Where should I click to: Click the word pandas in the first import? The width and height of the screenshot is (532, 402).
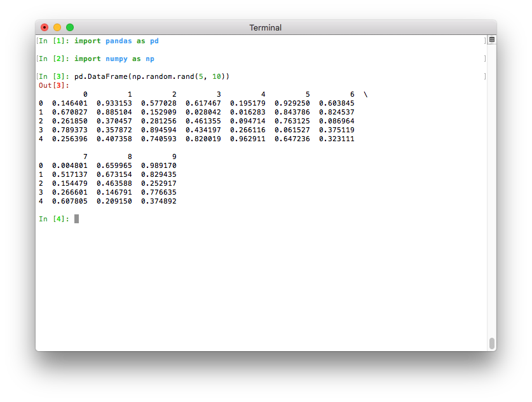click(x=119, y=41)
